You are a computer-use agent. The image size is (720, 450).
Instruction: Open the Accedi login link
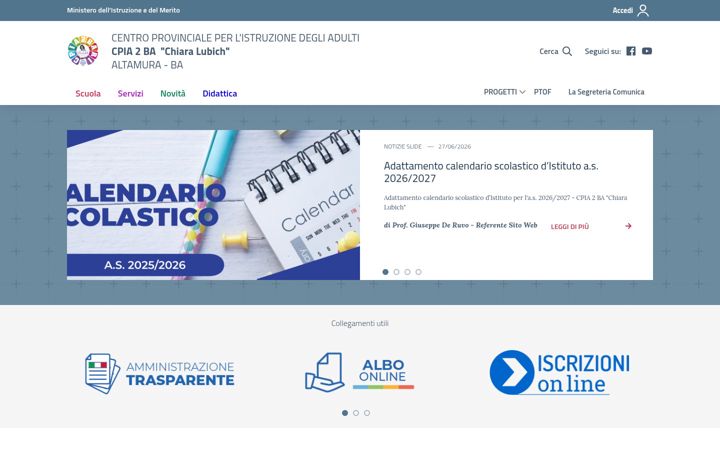[623, 10]
